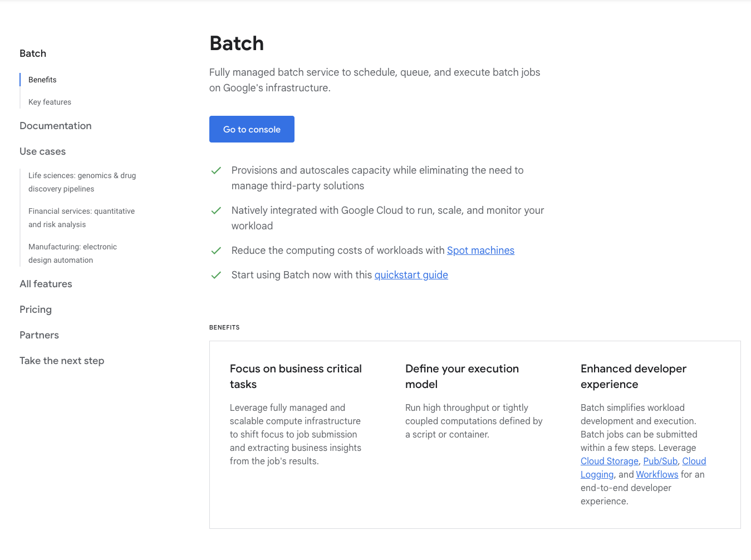Navigate to Partners in sidebar
Screen dimensions: 751x560
pyautogui.click(x=39, y=335)
